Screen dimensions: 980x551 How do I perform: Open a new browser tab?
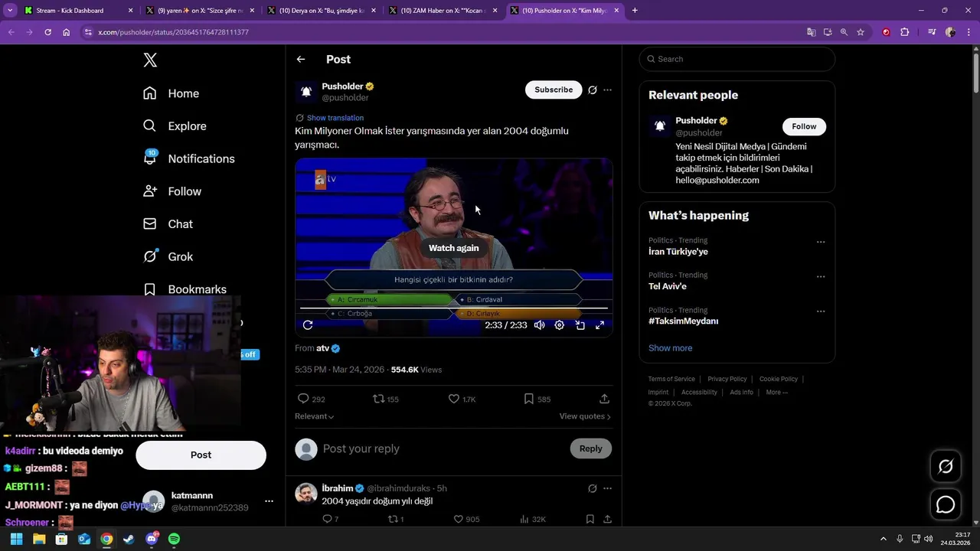point(635,11)
